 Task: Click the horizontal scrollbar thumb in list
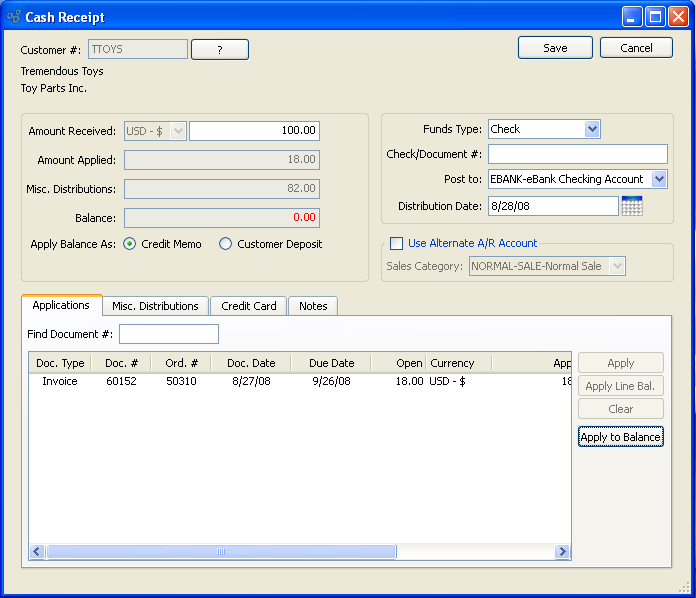tap(220, 552)
